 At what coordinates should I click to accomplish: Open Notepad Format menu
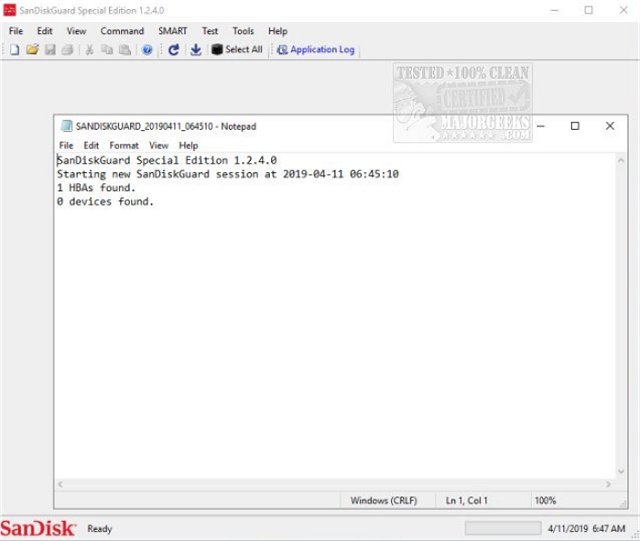tap(124, 145)
